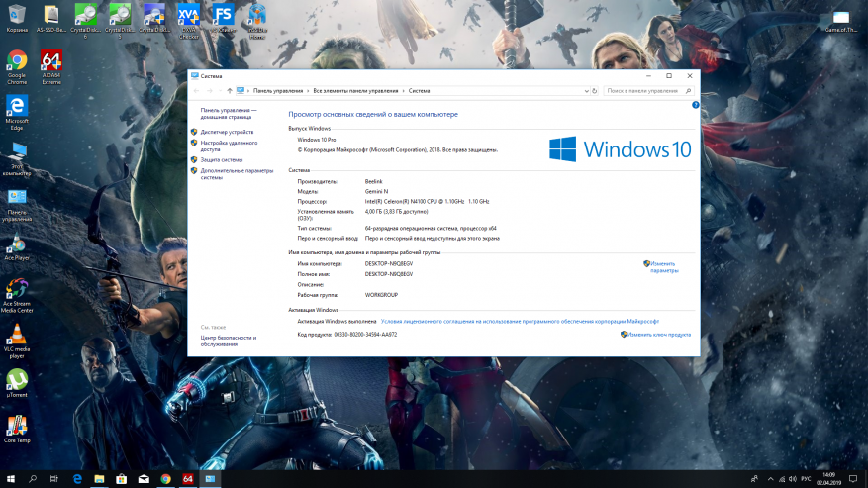Click the Windows Start button
The width and height of the screenshot is (868, 488).
pyautogui.click(x=10, y=479)
